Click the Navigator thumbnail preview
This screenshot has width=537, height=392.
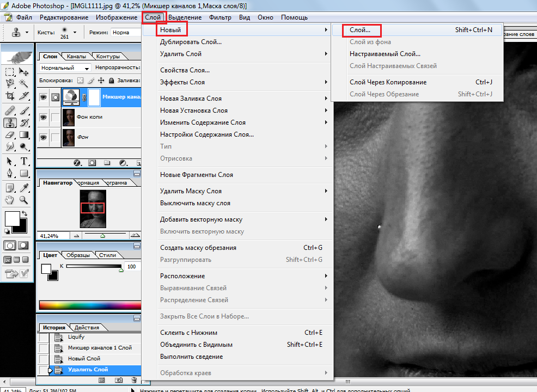click(93, 209)
